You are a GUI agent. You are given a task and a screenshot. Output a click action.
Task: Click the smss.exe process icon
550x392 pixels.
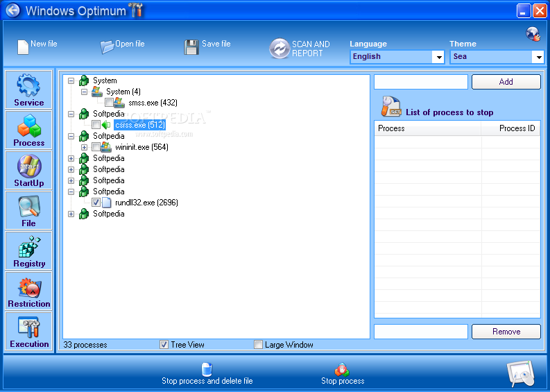119,103
